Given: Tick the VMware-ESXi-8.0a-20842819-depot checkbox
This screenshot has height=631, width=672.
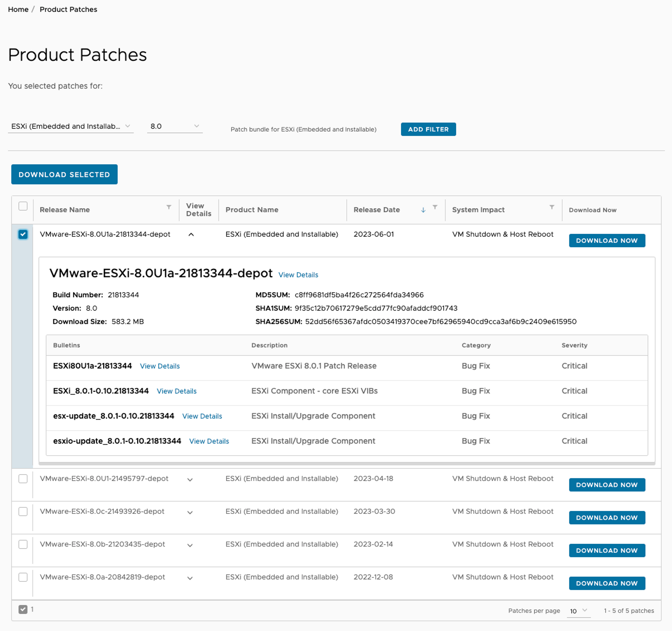Looking at the screenshot, I should [x=23, y=577].
